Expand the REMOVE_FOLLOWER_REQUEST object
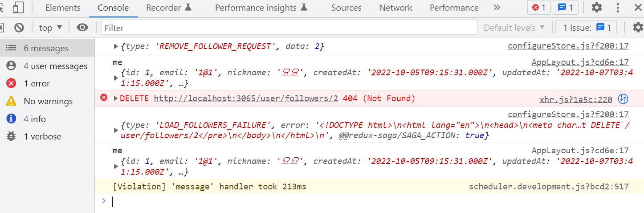This screenshot has width=644, height=213. click(116, 46)
